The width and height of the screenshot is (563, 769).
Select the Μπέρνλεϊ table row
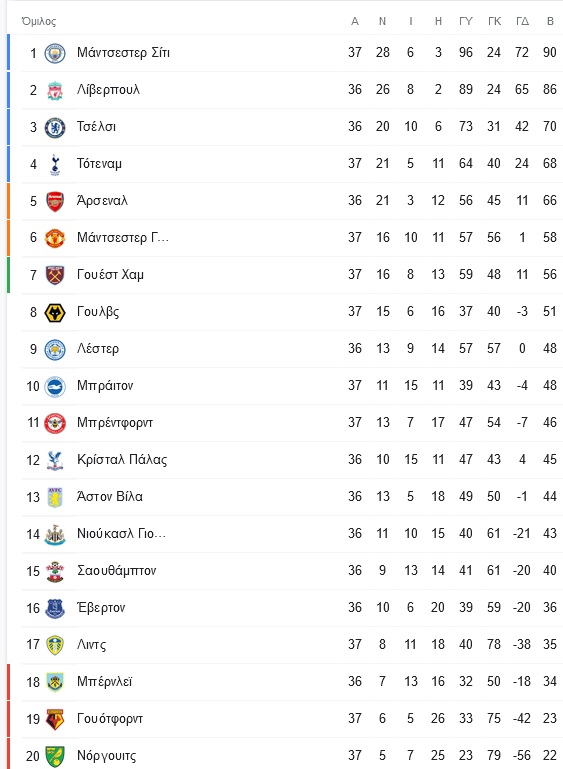point(285,682)
